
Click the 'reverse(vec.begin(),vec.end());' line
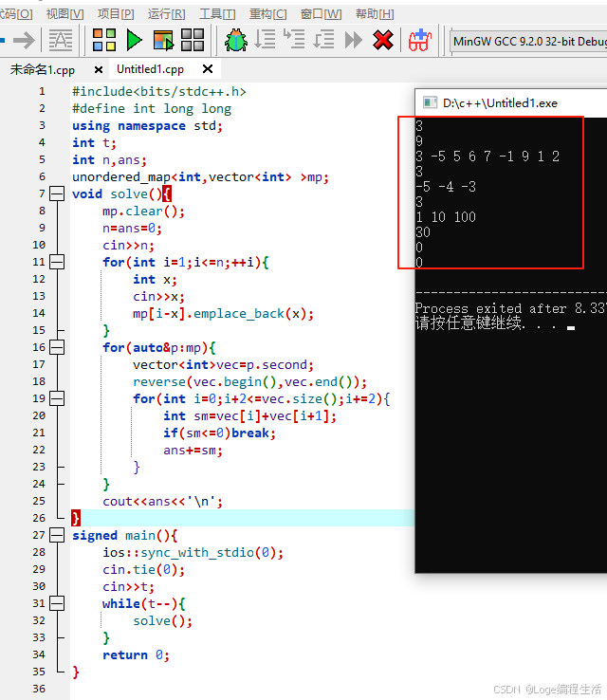[249, 382]
